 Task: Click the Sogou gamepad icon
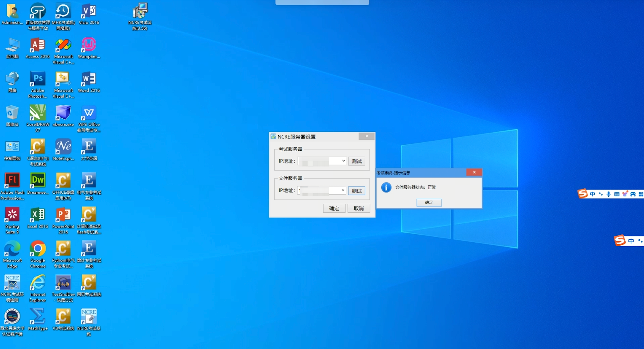633,194
